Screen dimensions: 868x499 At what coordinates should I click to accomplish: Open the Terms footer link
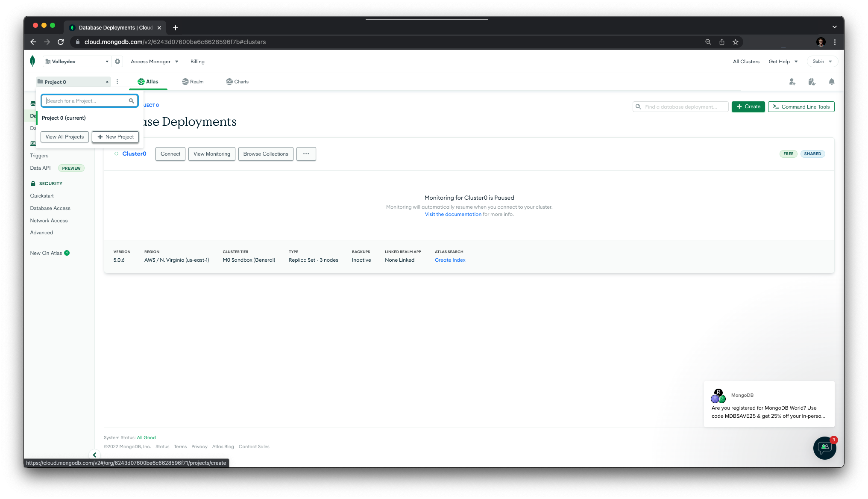pyautogui.click(x=180, y=446)
